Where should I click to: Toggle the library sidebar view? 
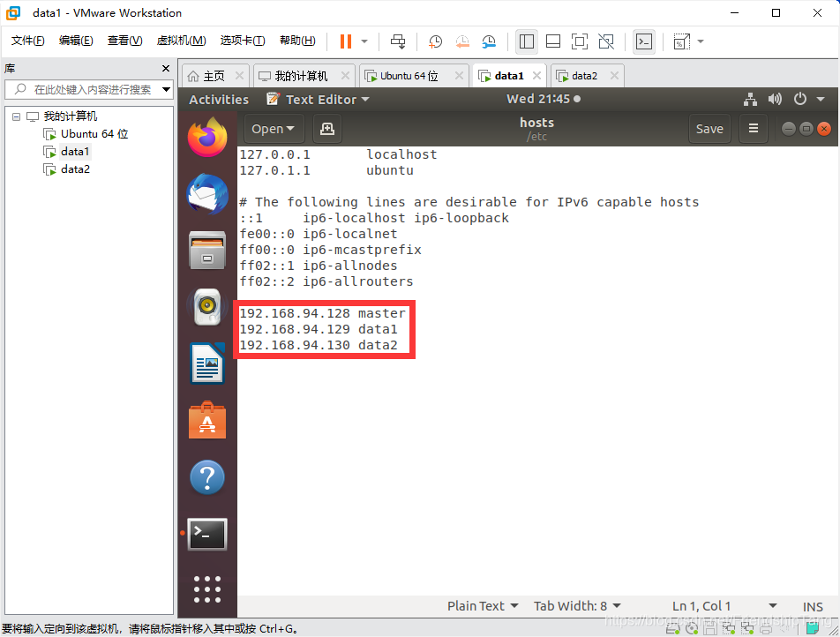point(527,41)
